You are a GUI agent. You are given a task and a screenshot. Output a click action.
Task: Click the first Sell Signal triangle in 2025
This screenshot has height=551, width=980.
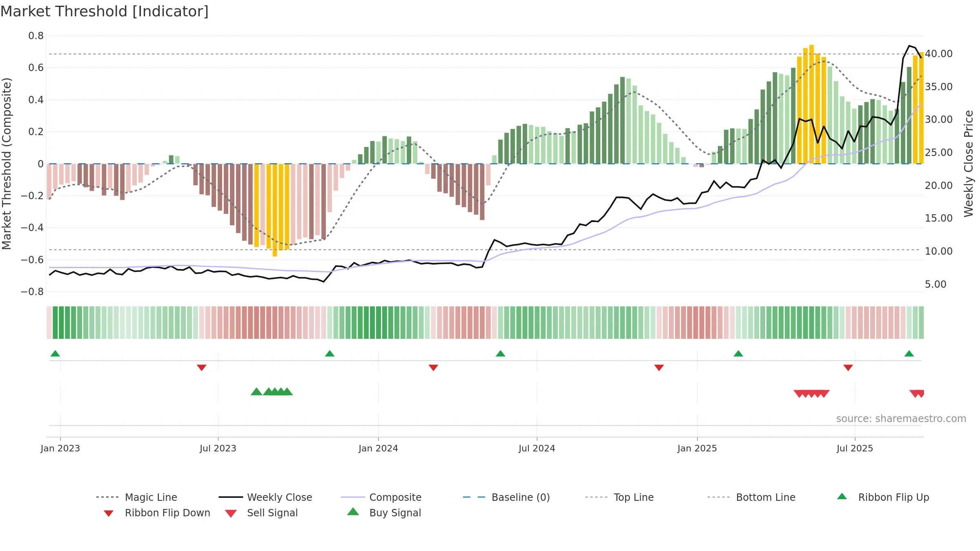[x=800, y=394]
